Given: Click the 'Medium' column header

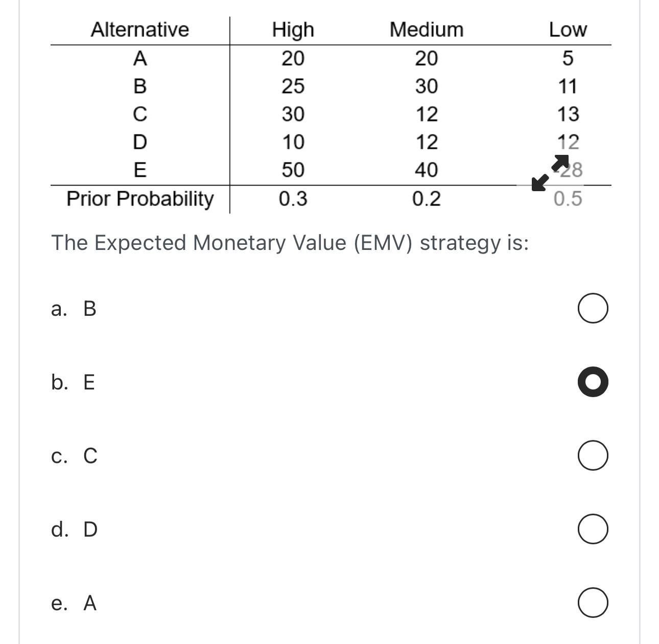Looking at the screenshot, I should (426, 30).
